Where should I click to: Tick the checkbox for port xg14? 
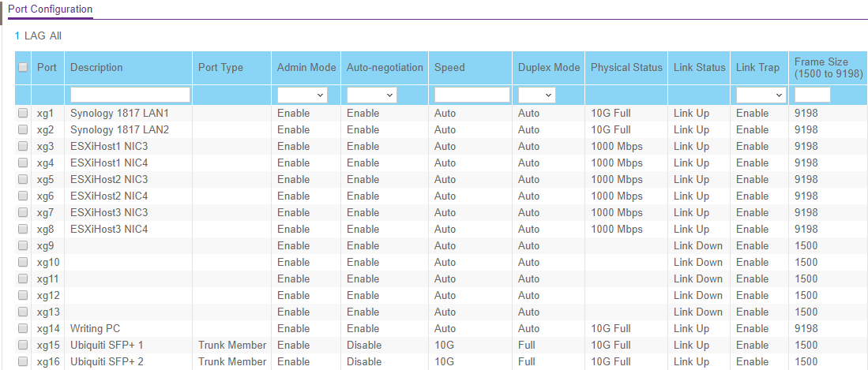(x=23, y=329)
